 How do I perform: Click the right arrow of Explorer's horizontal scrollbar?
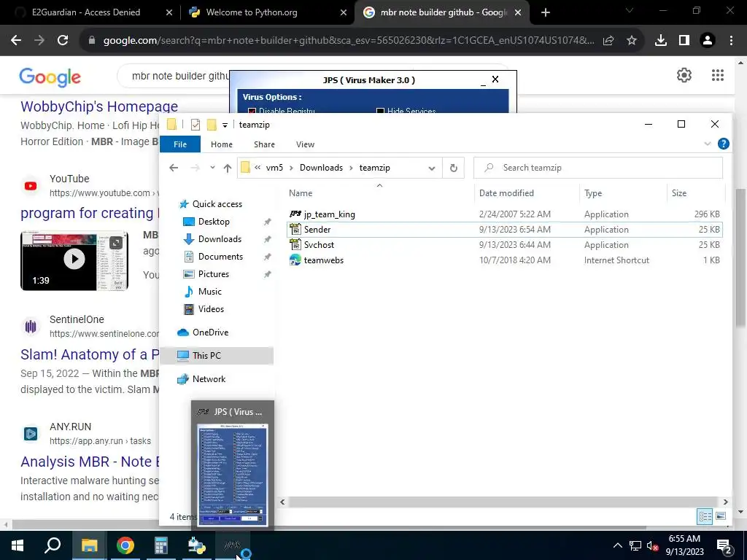pyautogui.click(x=725, y=502)
